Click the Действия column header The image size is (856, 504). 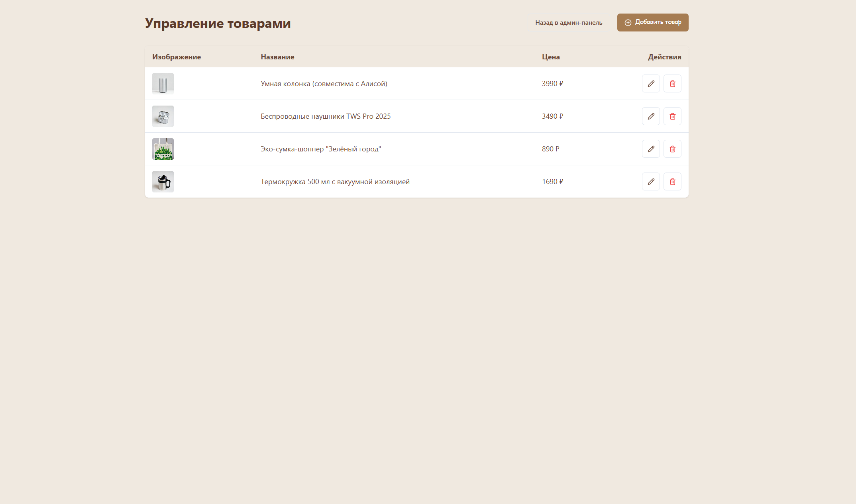[x=664, y=57]
